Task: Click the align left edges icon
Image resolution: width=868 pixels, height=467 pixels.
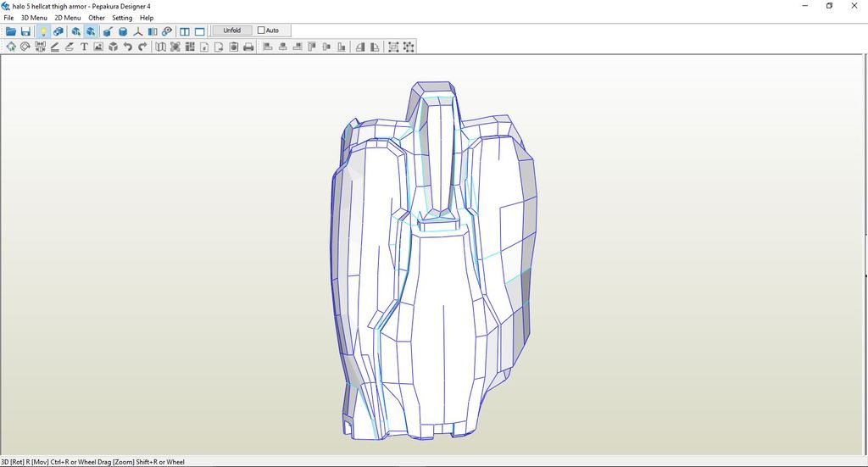Action: pos(268,47)
